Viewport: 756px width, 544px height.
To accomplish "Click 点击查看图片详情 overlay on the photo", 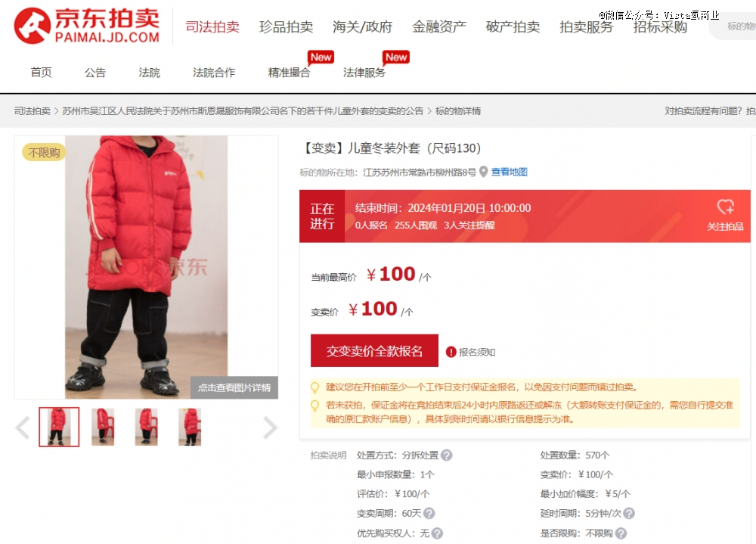I will coord(234,387).
